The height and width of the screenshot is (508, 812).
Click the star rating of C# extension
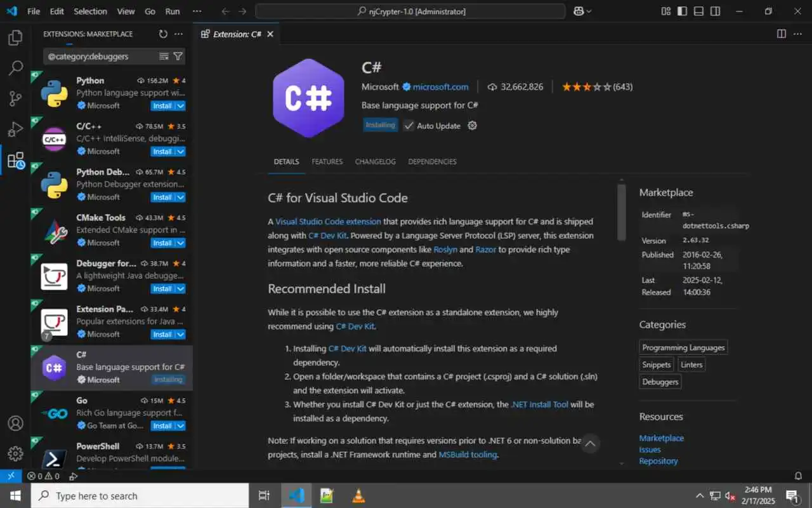click(x=587, y=87)
